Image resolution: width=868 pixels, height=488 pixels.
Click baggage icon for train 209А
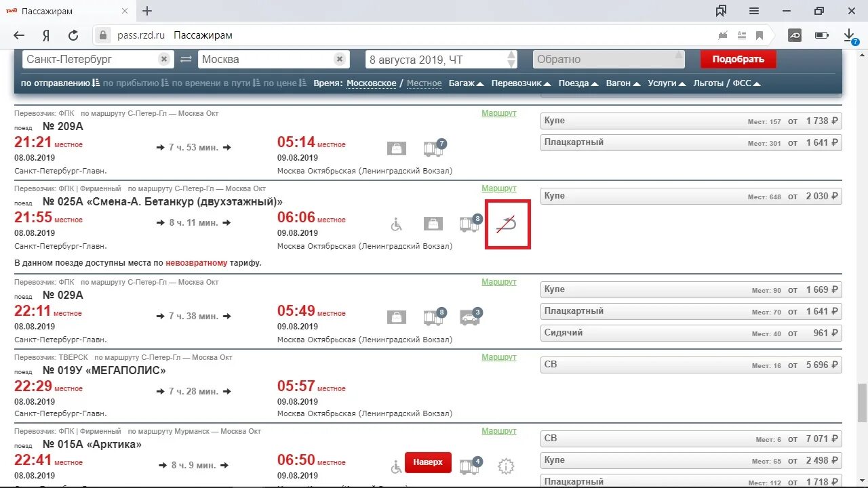pos(396,148)
